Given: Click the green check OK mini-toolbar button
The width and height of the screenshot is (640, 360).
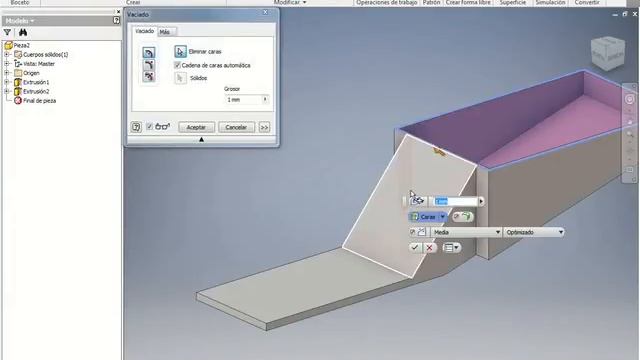Looking at the screenshot, I should (x=415, y=247).
